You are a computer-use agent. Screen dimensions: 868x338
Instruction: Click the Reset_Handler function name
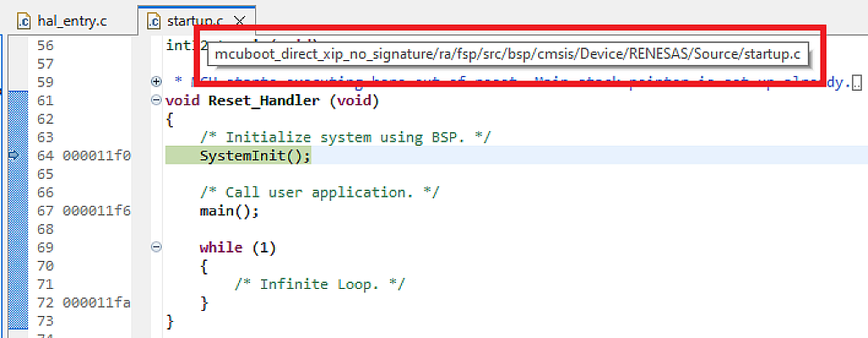coord(264,101)
